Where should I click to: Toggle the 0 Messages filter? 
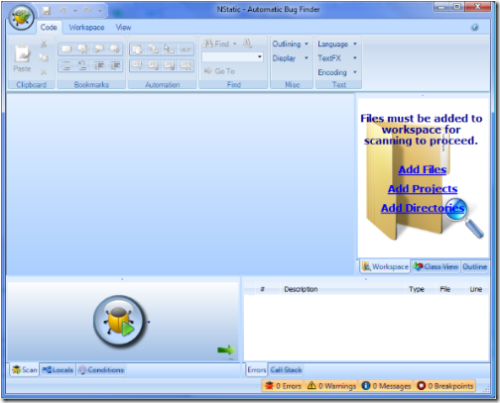coord(386,386)
